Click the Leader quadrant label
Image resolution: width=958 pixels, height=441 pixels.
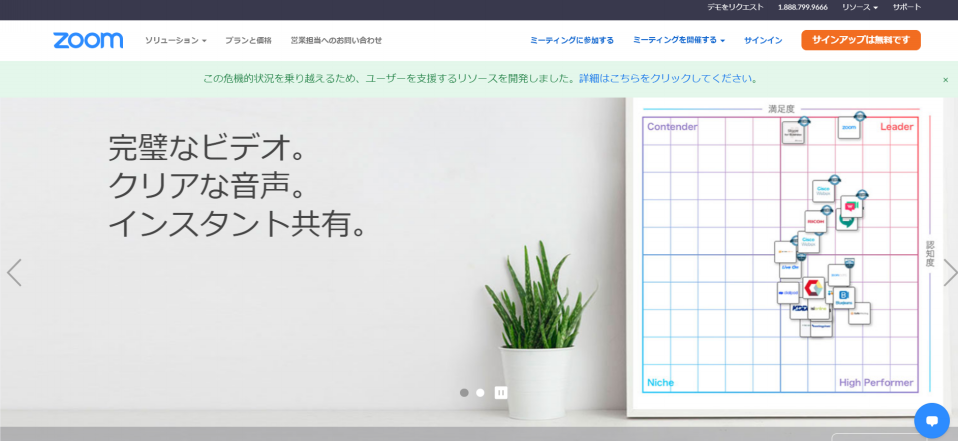(896, 126)
